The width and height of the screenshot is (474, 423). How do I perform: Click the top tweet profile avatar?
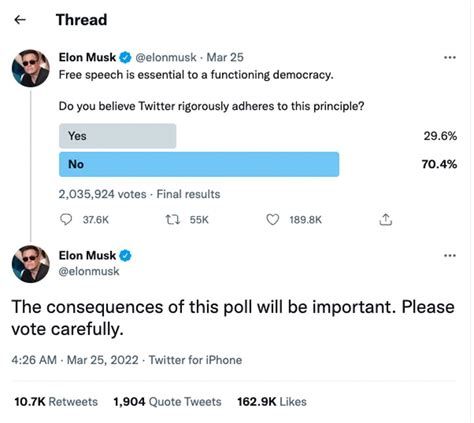[x=31, y=68]
